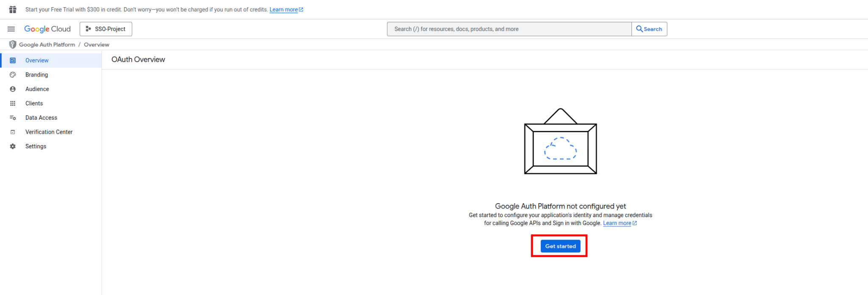Click Google Auth Platform breadcrumb
Viewport: 868px width, 295px height.
(x=47, y=44)
